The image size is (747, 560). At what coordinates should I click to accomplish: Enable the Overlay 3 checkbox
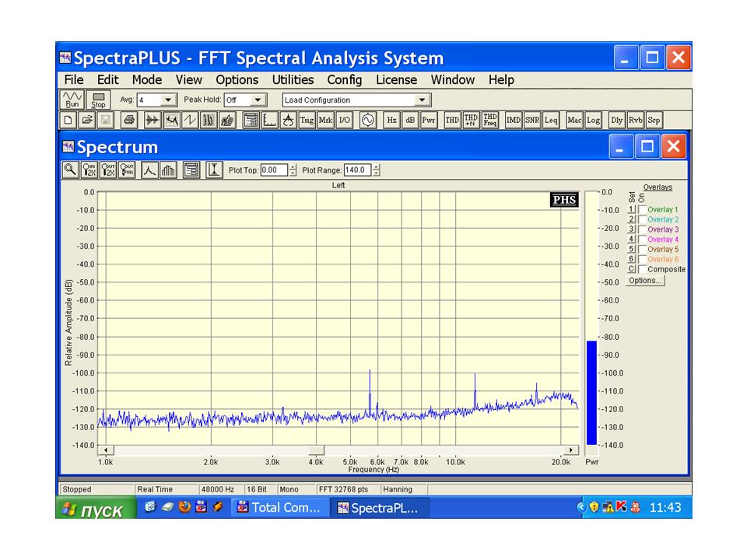click(642, 229)
